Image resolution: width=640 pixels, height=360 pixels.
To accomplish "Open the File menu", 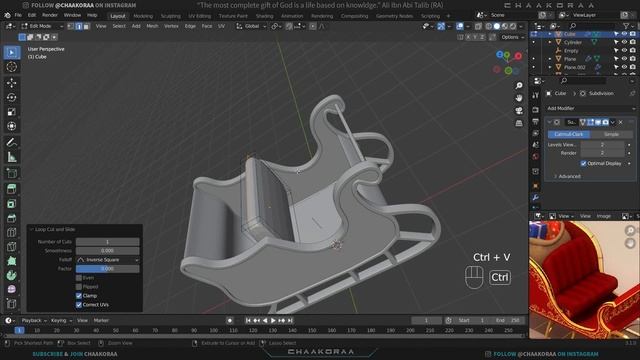I will click(18, 15).
